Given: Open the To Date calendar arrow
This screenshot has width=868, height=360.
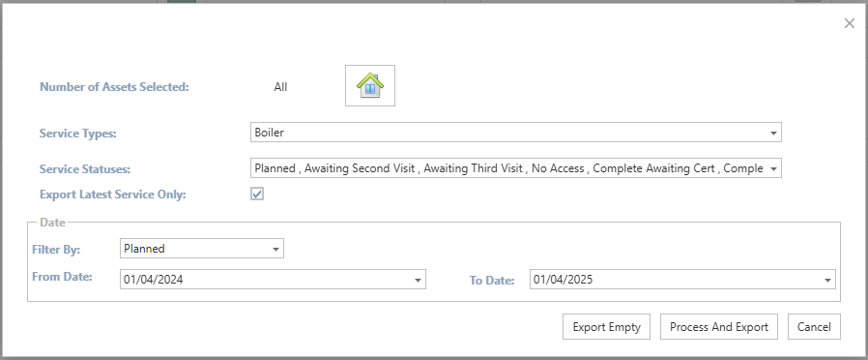Looking at the screenshot, I should pyautogui.click(x=827, y=281).
